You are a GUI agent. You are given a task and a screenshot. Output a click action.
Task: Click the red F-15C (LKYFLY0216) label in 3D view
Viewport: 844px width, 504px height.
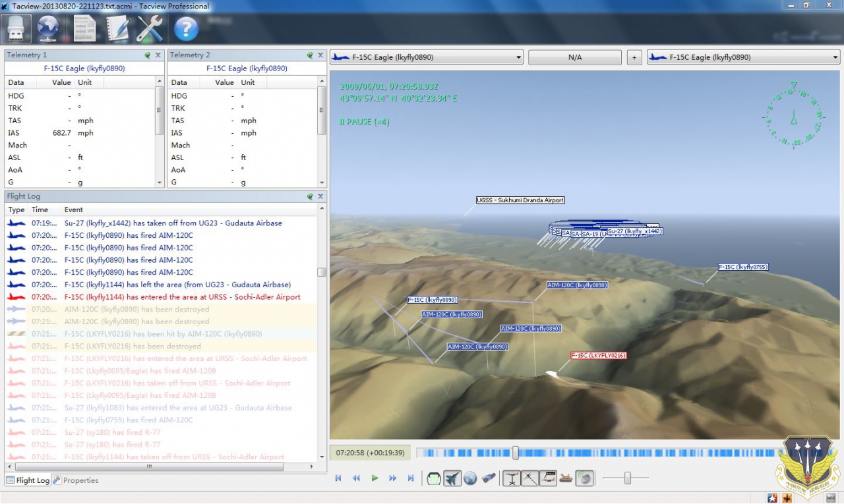coord(598,356)
